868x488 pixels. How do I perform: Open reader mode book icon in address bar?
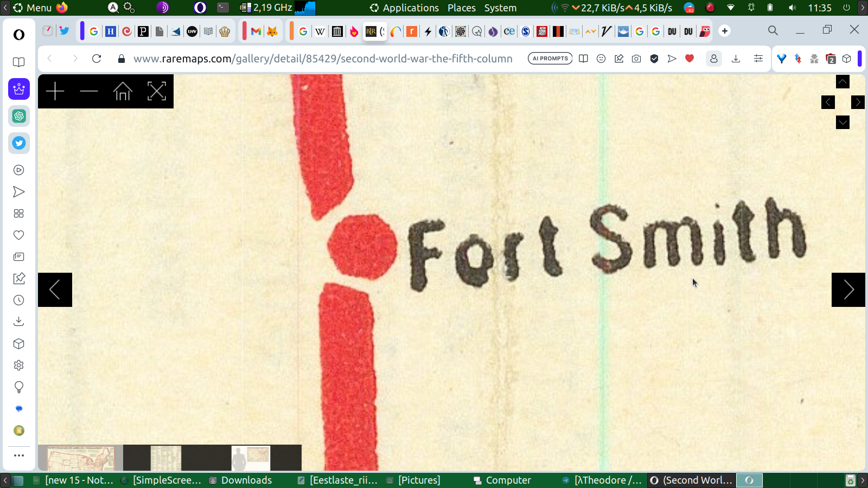point(583,59)
